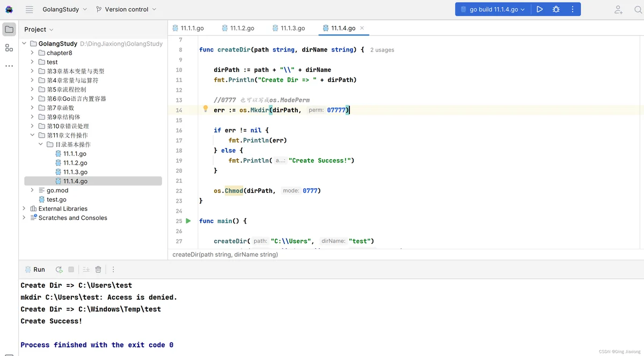Click the createDir breadcrumb in editor footer
644x356 pixels.
pos(225,255)
